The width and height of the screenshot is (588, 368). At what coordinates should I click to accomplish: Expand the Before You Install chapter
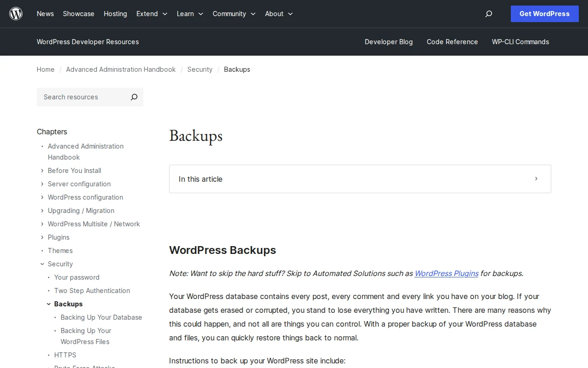[x=42, y=171]
